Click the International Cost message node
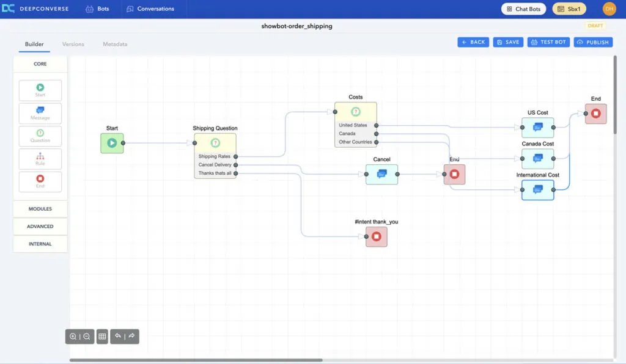Image resolution: width=626 pixels, height=364 pixels. point(538,189)
